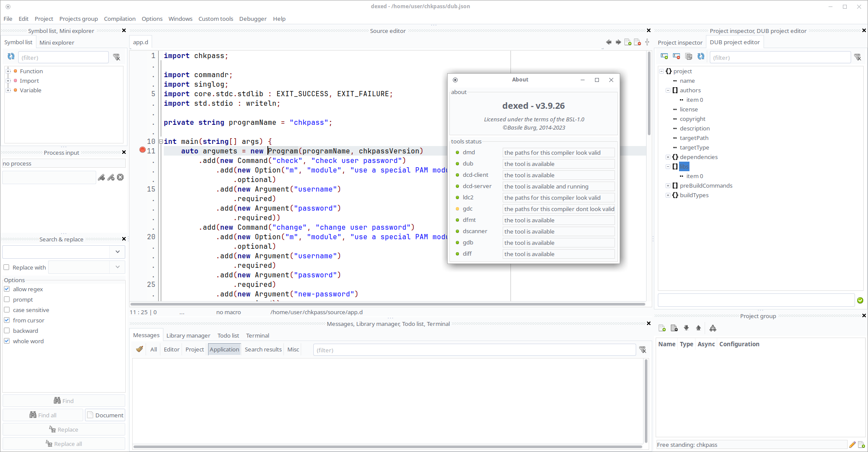Disable the allow regex option

click(x=7, y=289)
